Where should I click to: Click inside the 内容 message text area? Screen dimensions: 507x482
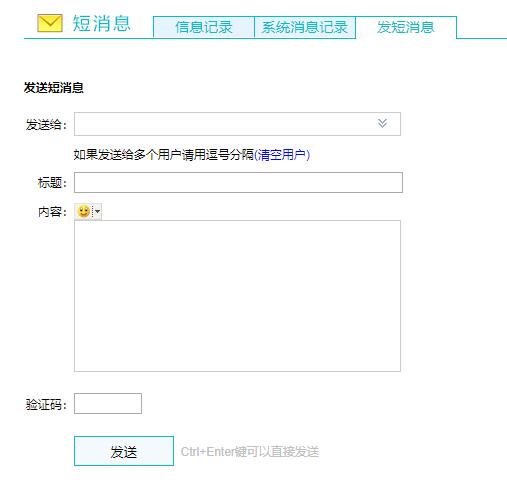click(x=237, y=296)
